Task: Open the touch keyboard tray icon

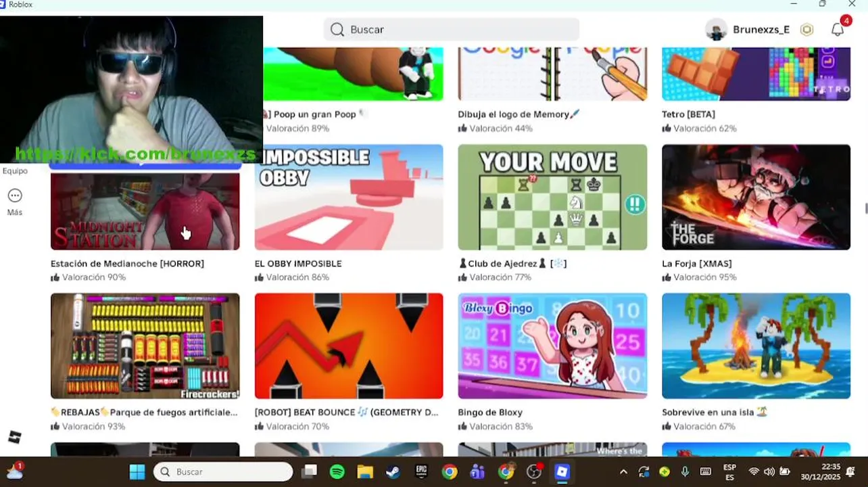Action: (x=705, y=471)
